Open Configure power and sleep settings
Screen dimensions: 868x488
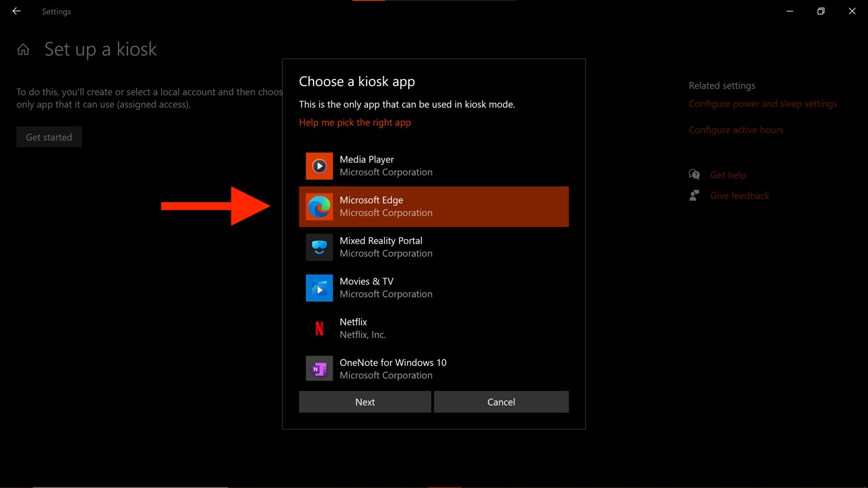point(763,104)
